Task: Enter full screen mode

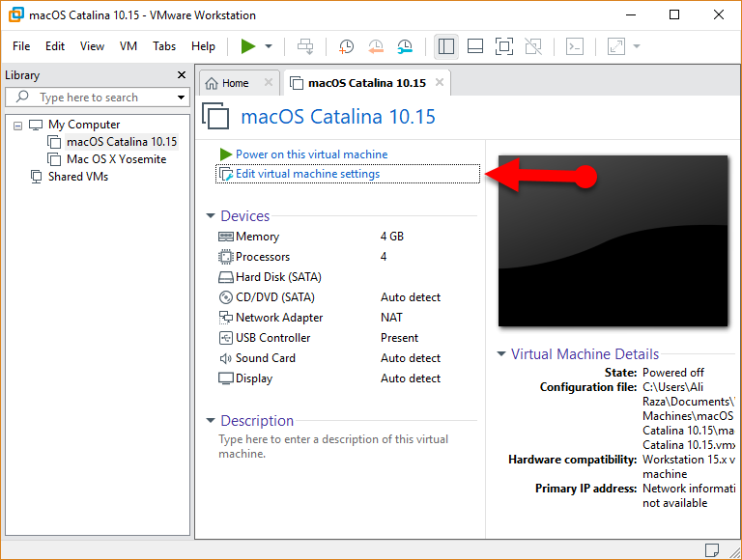Action: pyautogui.click(x=503, y=46)
